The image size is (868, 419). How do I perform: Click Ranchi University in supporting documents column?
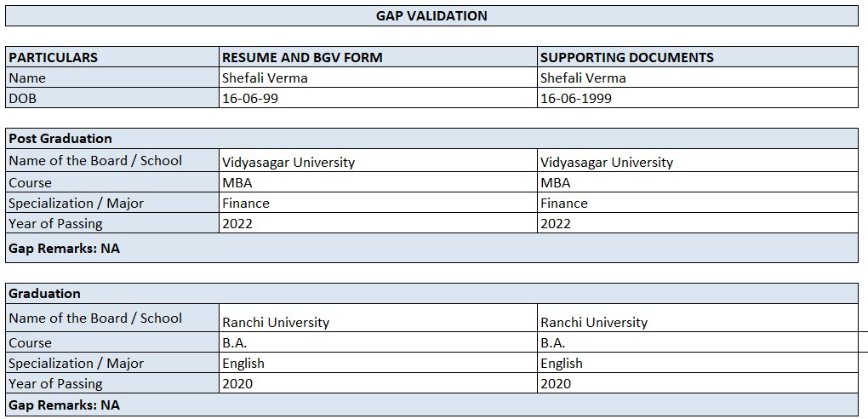[594, 322]
